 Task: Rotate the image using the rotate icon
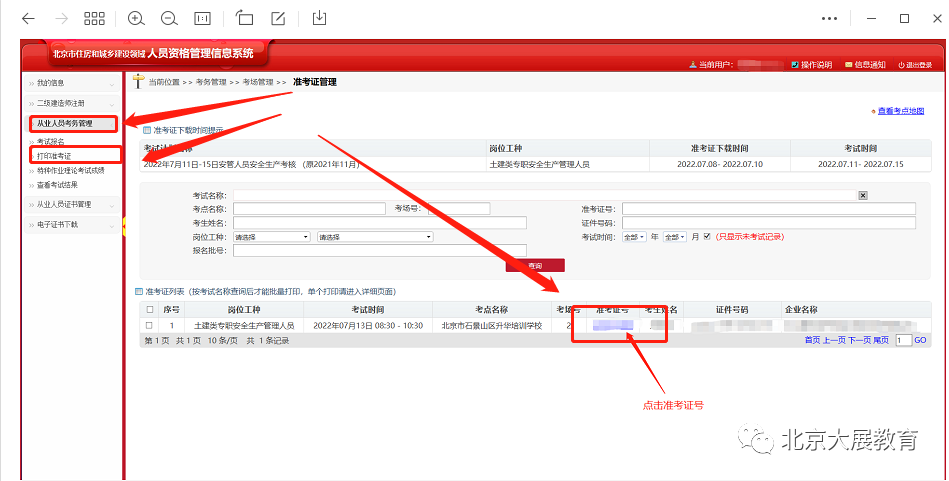245,18
